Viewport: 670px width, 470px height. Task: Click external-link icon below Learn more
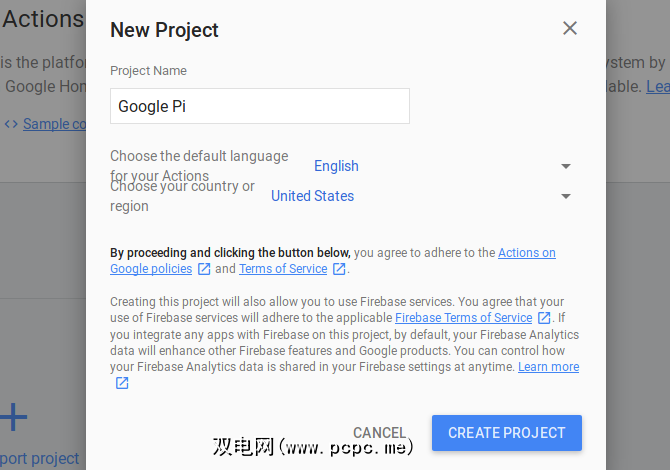point(122,383)
